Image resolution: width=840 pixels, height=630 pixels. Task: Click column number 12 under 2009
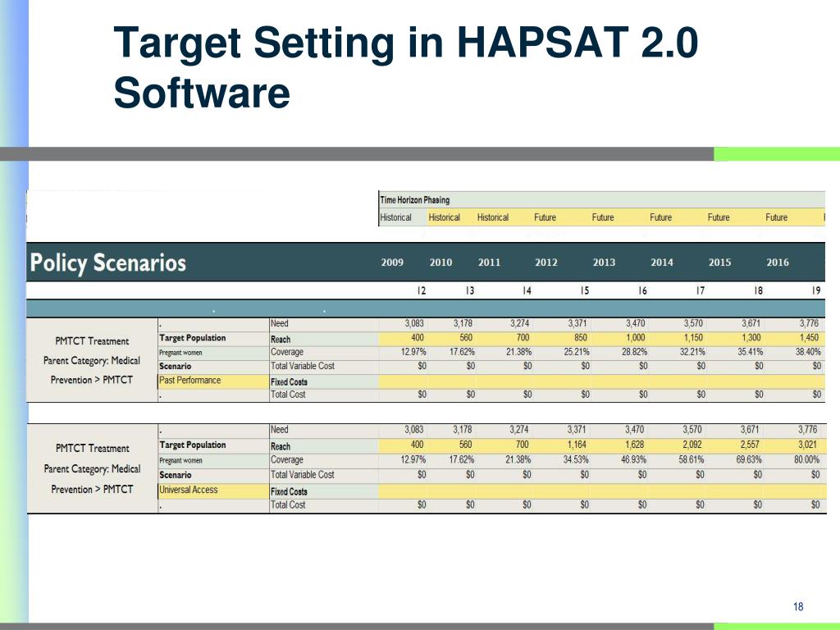tap(422, 291)
